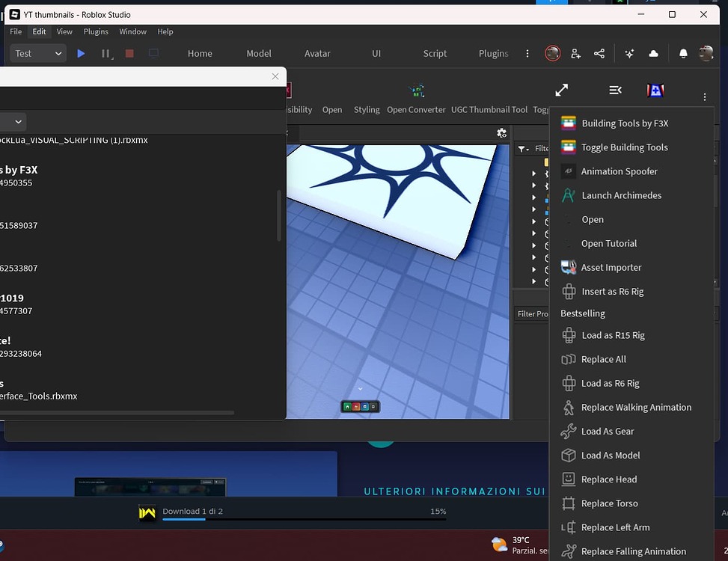Switch to the Model ribbon tab
The height and width of the screenshot is (561, 728).
259,53
